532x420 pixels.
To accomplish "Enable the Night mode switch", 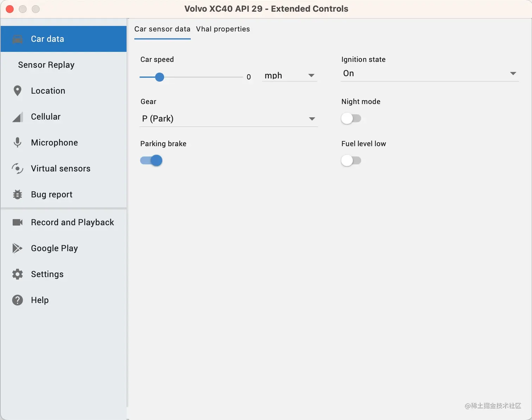I will [351, 118].
